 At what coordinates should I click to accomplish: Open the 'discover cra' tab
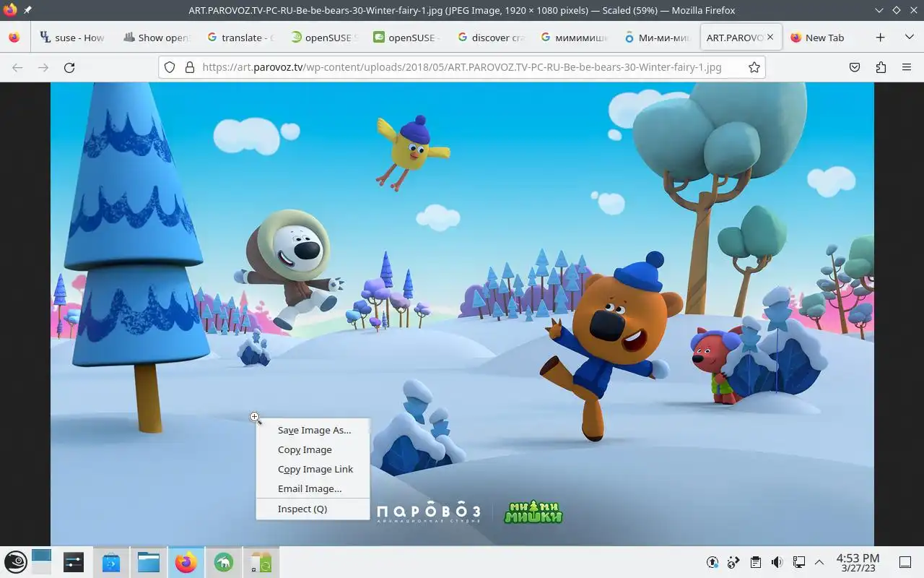click(490, 38)
